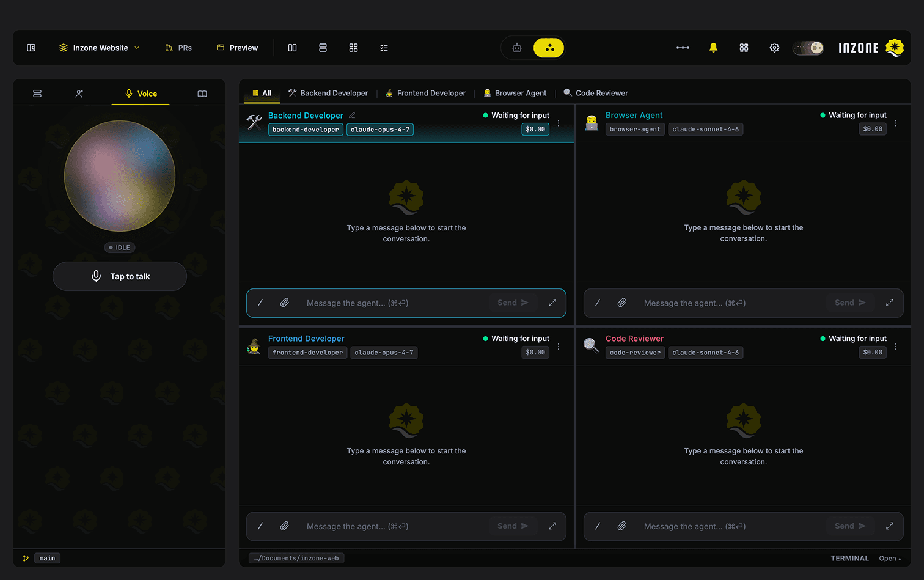Switch to four-pane grid layout
924x580 pixels.
tap(353, 48)
